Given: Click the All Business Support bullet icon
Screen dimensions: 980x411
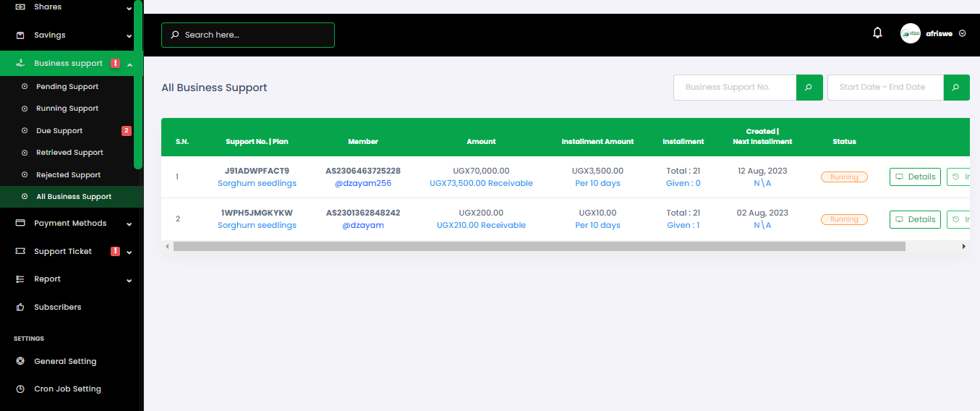Looking at the screenshot, I should [25, 196].
